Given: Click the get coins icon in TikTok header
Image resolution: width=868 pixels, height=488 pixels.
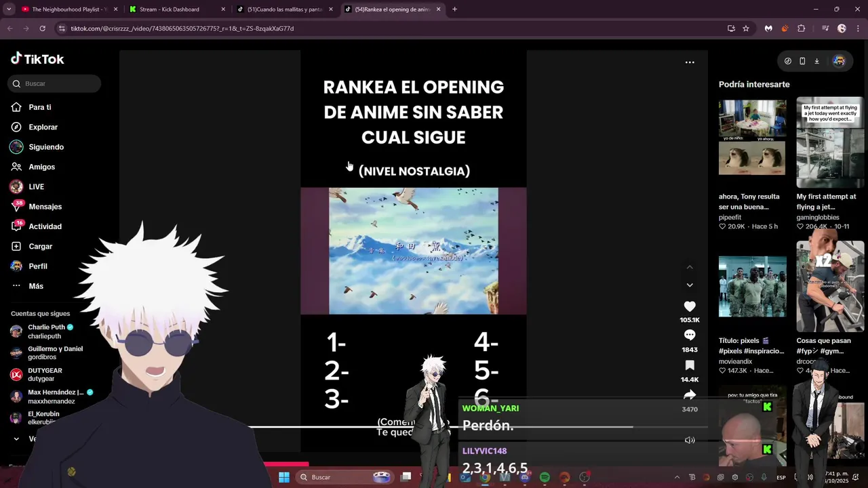Looking at the screenshot, I should [787, 61].
